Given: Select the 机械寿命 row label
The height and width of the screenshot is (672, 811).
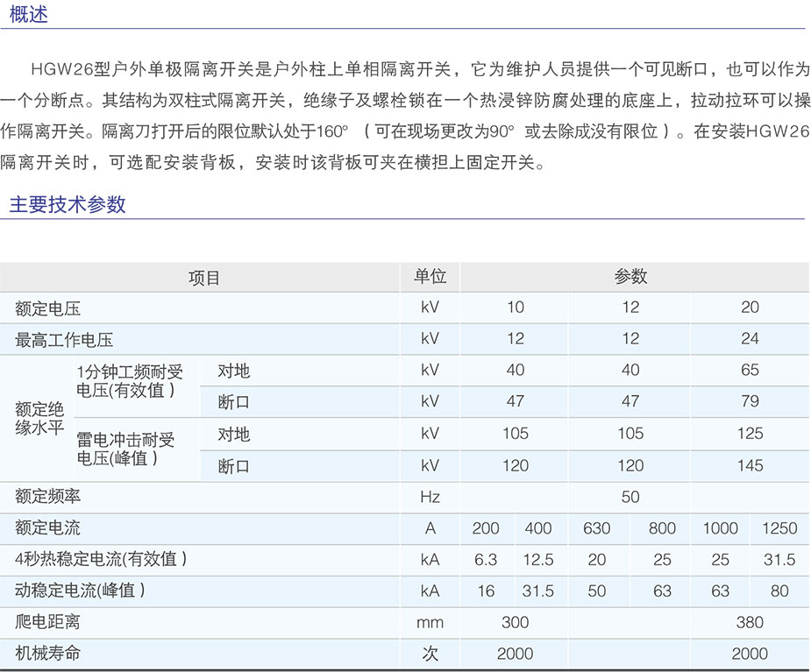Looking at the screenshot, I should coord(48,654).
